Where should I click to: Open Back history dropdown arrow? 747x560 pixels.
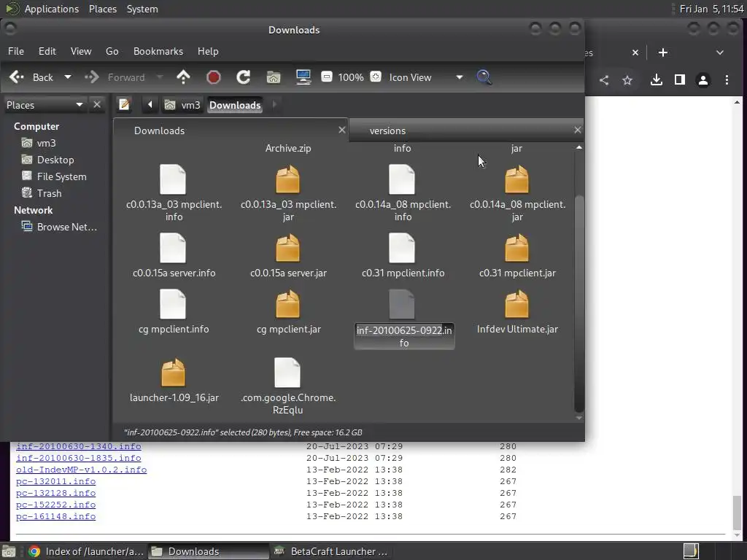coord(68,77)
